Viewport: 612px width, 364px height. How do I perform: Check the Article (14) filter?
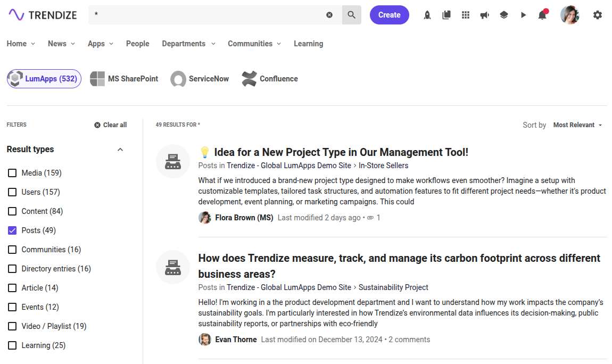click(12, 287)
